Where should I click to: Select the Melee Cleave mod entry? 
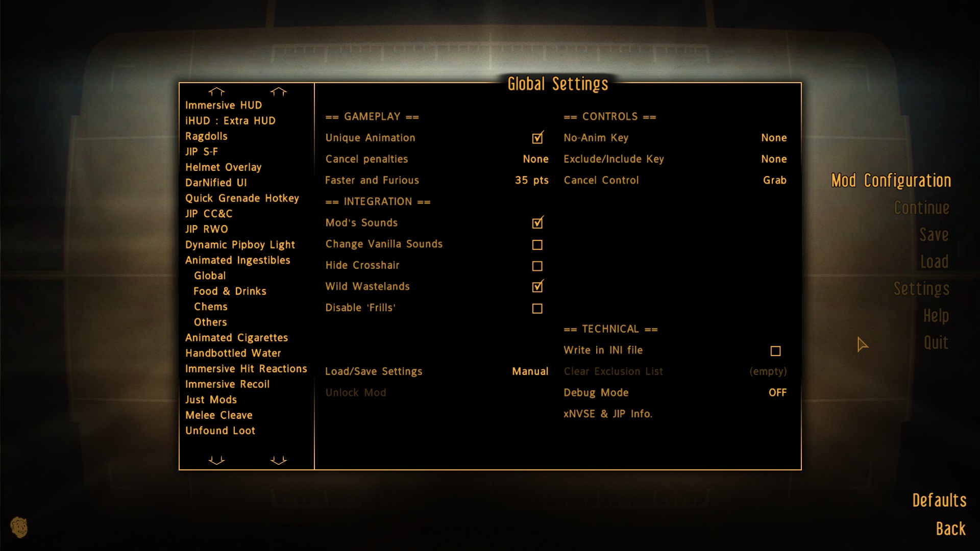click(217, 415)
